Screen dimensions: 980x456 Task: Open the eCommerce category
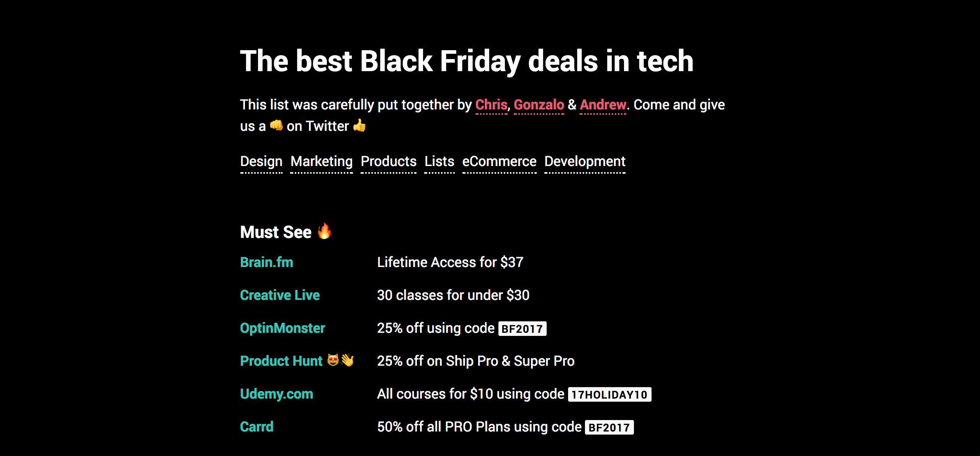(499, 161)
